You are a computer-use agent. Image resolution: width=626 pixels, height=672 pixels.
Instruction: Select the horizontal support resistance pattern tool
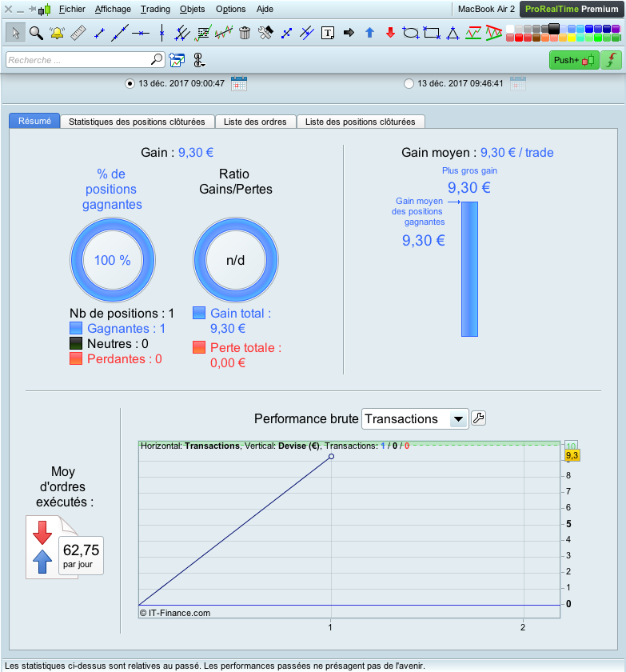click(473, 33)
